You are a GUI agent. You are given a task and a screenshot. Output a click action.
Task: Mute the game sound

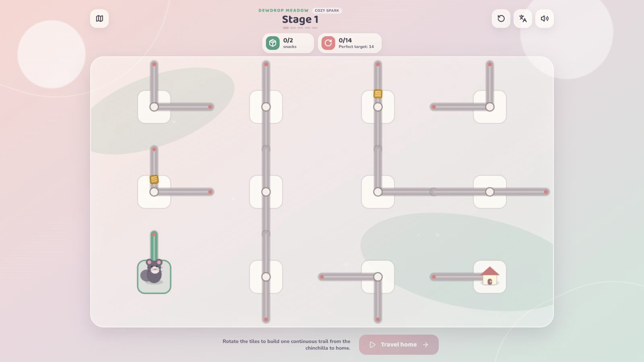pos(545,19)
